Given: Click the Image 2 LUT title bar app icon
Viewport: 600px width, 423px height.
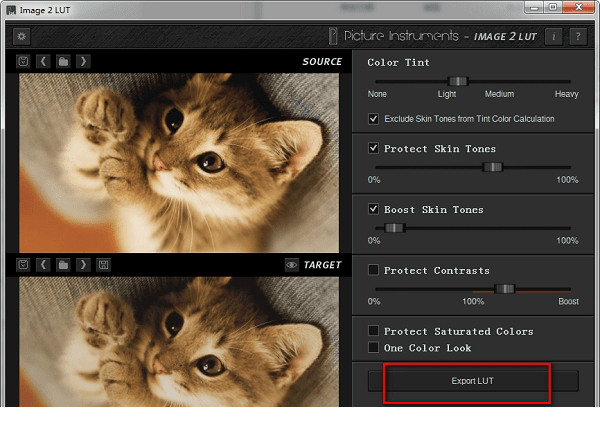Looking at the screenshot, I should click(x=11, y=10).
